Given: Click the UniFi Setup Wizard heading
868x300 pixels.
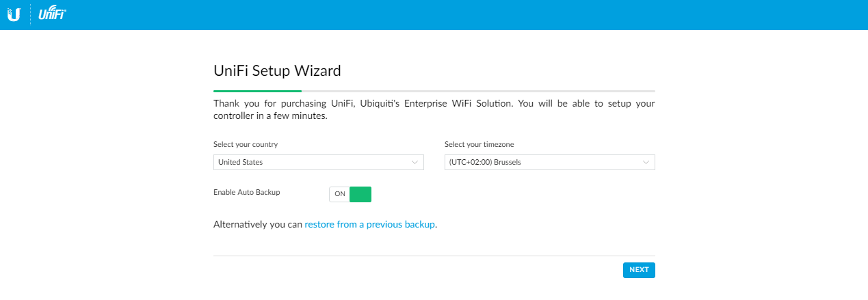Looking at the screenshot, I should (x=277, y=70).
